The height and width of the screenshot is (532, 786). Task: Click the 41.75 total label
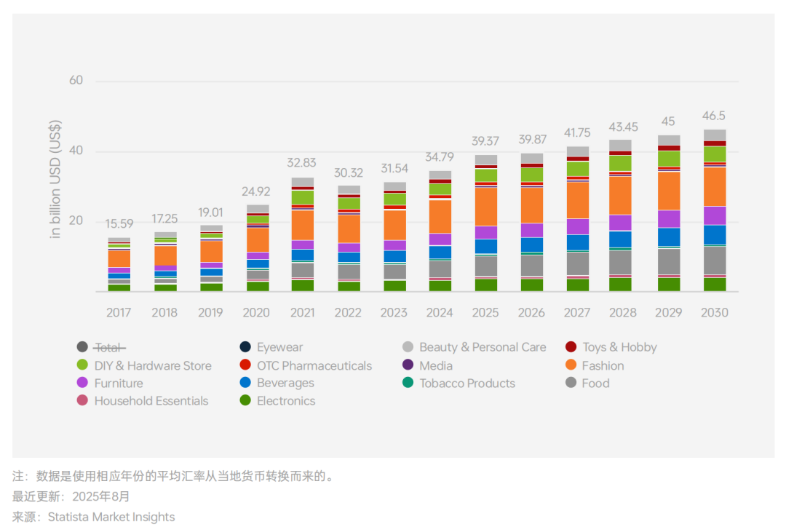(577, 133)
